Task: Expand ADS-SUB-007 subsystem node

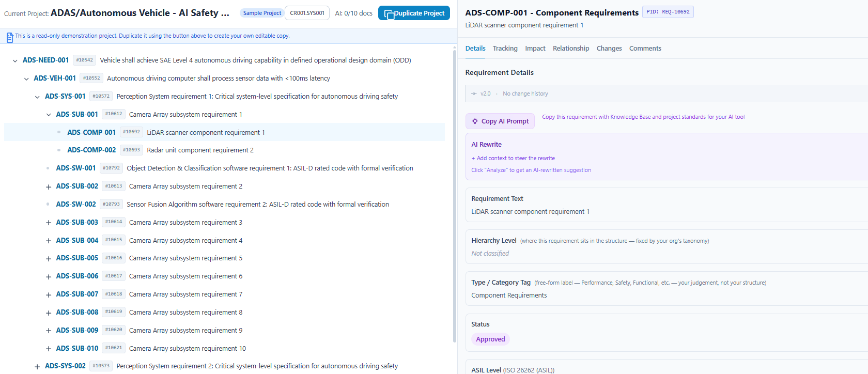Action: point(49,295)
